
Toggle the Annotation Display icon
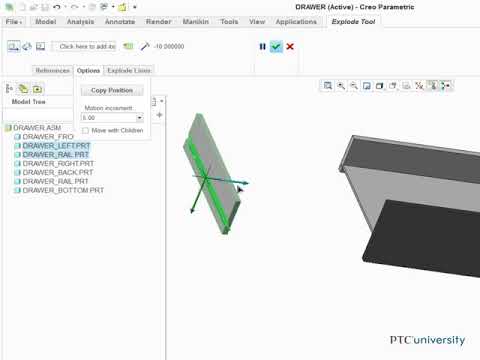pyautogui.click(x=433, y=86)
